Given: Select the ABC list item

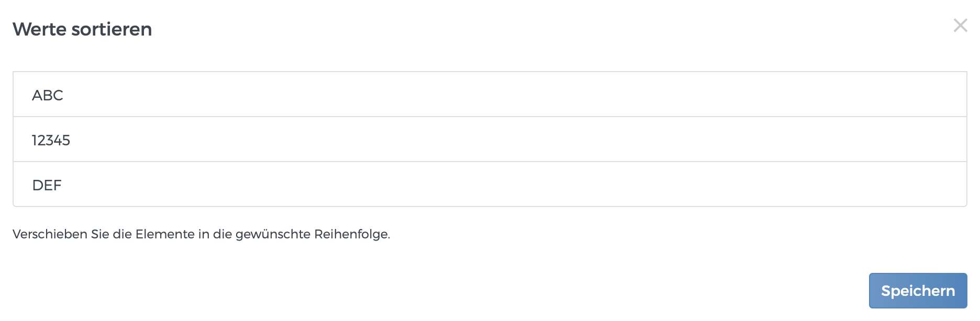Looking at the screenshot, I should pyautogui.click(x=489, y=95).
